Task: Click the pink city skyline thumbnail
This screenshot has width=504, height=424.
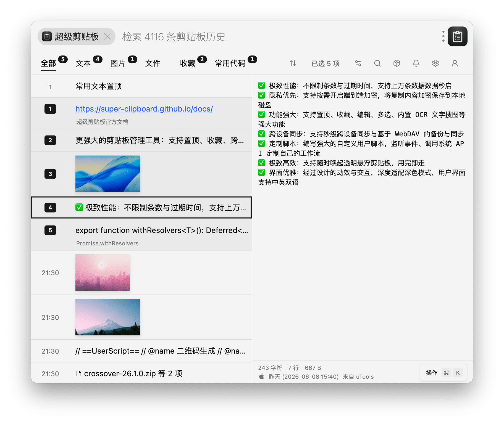Action: point(103,272)
